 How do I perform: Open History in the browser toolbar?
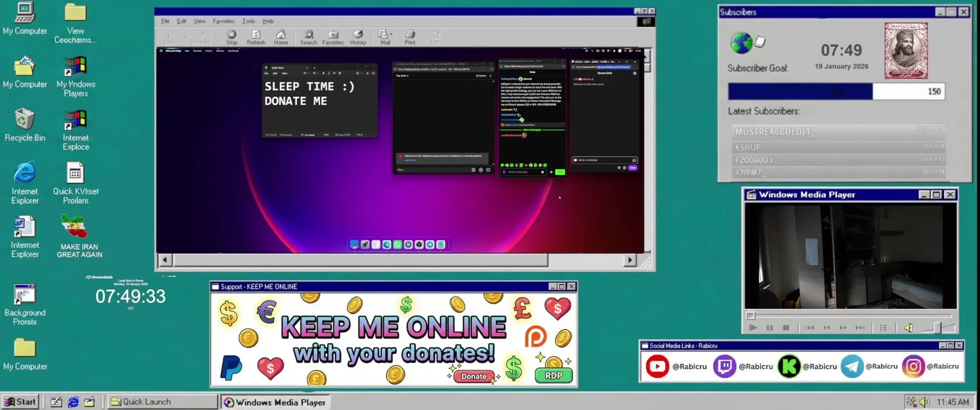click(358, 38)
